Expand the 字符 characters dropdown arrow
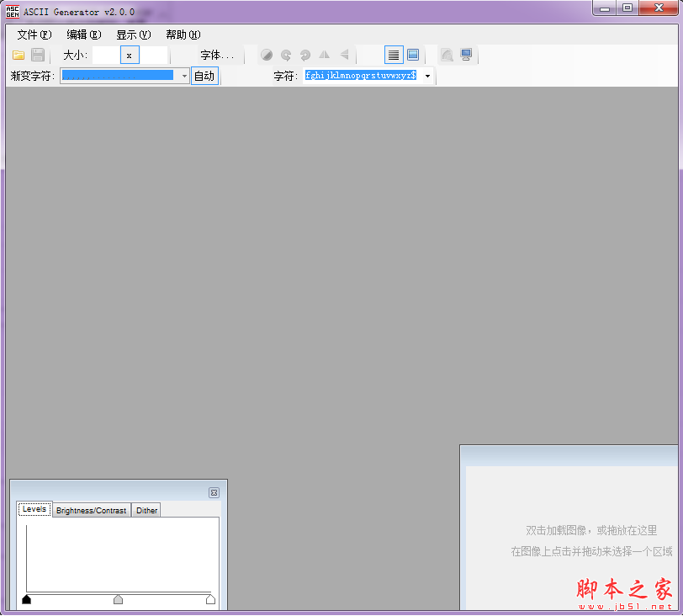Screen dimensions: 683x616 (x=428, y=76)
